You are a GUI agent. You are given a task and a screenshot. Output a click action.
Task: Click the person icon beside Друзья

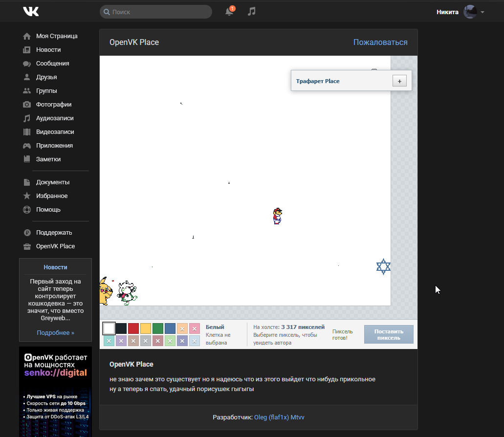(x=27, y=77)
